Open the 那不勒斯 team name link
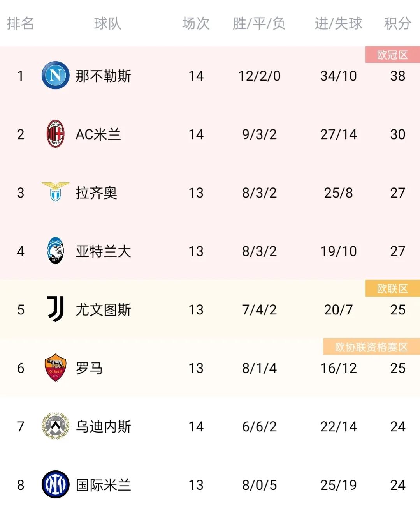The width and height of the screenshot is (420, 514). click(x=103, y=76)
